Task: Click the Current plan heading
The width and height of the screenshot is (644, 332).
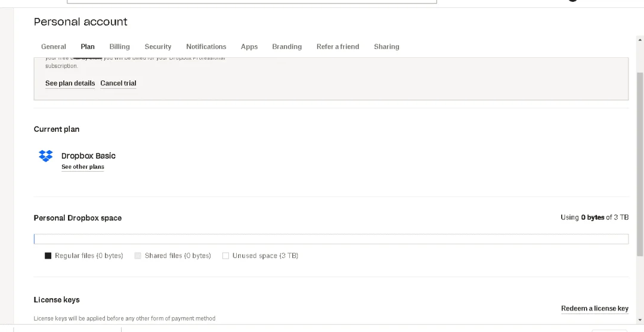Action: pos(57,129)
